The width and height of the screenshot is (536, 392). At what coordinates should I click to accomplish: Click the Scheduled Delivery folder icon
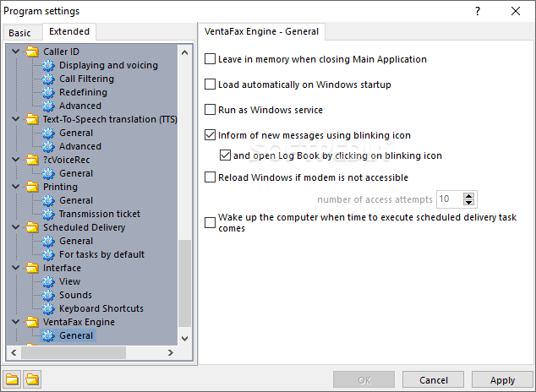[32, 227]
